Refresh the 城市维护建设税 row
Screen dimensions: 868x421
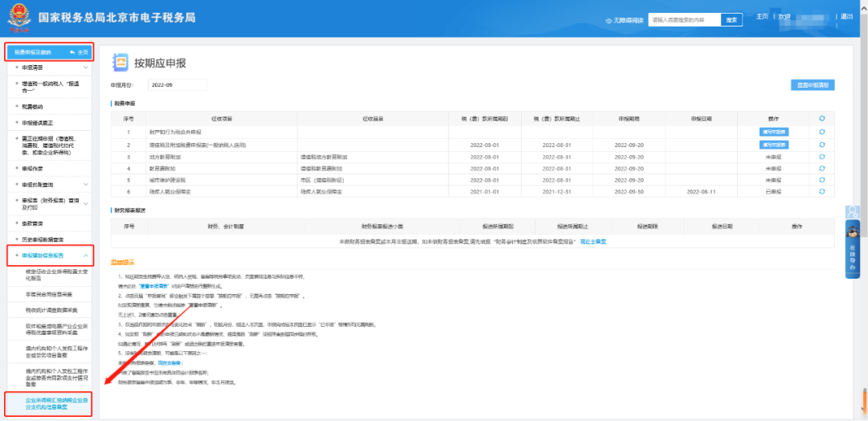821,180
